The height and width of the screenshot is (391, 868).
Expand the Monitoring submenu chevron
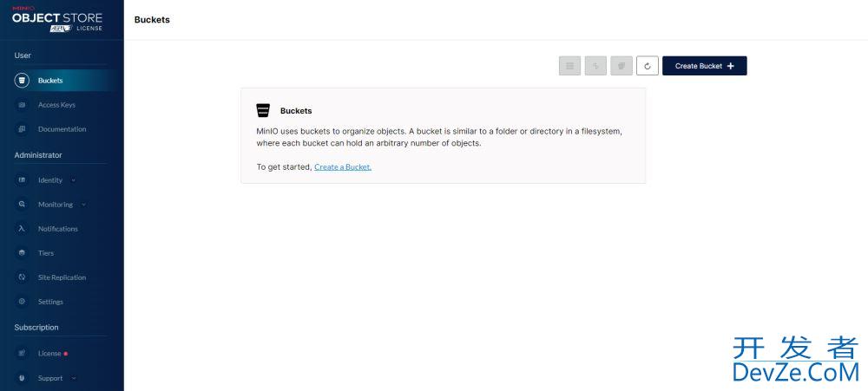(83, 205)
